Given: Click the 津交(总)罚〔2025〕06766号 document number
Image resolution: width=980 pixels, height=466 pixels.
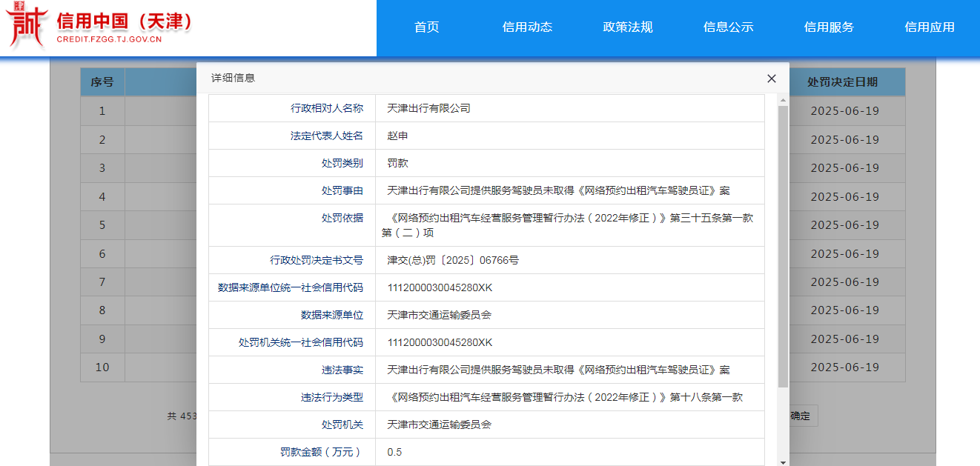Looking at the screenshot, I should tap(453, 260).
